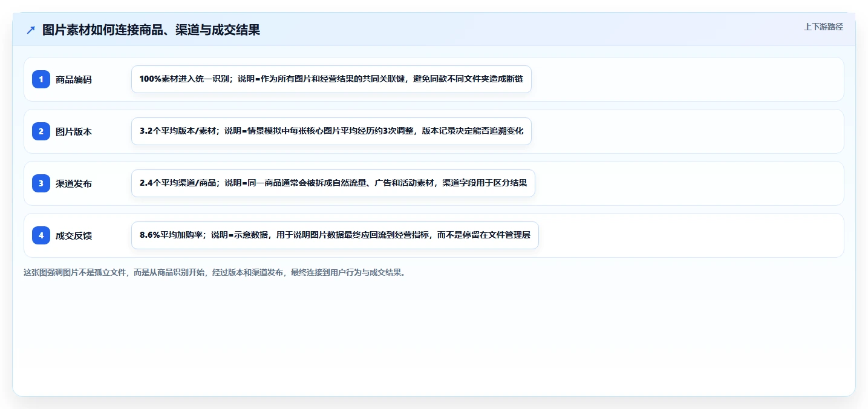Click the arrow icon beside the title

[x=31, y=30]
